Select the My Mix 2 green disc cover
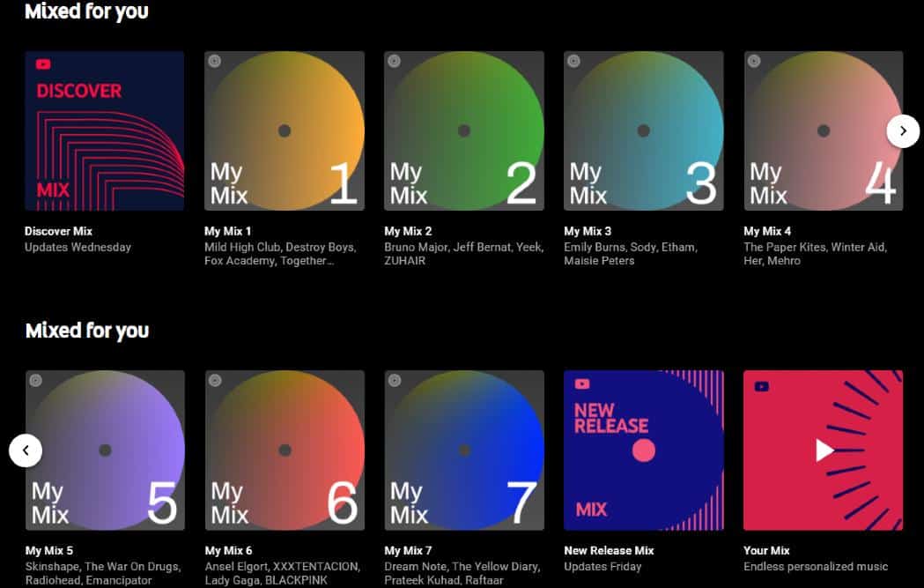The width and height of the screenshot is (924, 588). (x=464, y=131)
